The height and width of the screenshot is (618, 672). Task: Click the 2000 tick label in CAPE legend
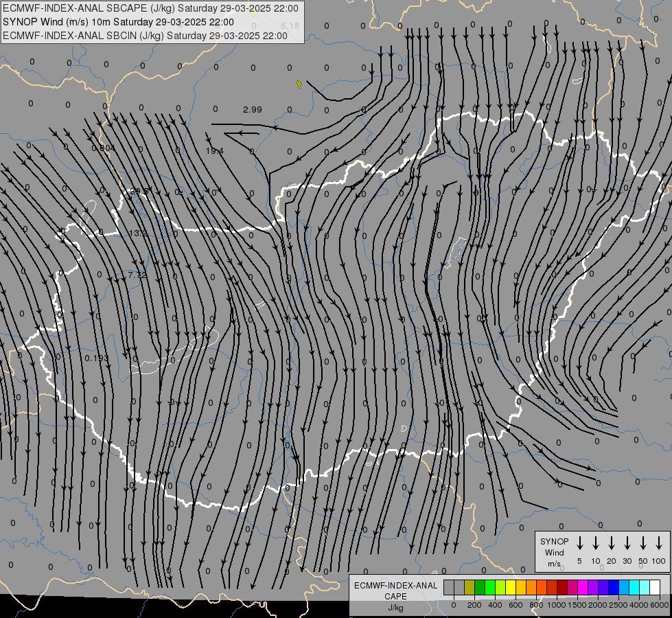597,605
